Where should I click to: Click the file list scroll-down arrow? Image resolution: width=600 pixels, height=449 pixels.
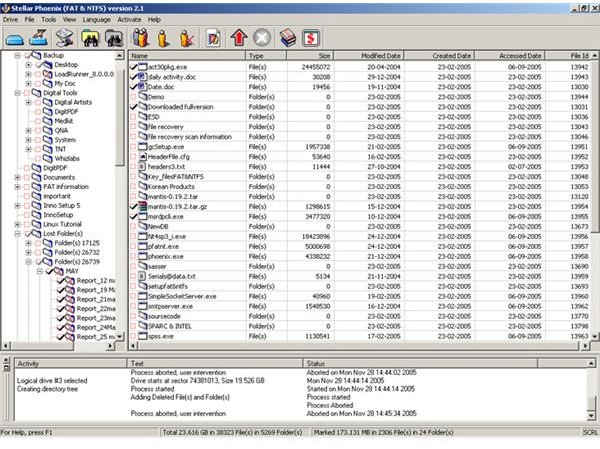595,336
